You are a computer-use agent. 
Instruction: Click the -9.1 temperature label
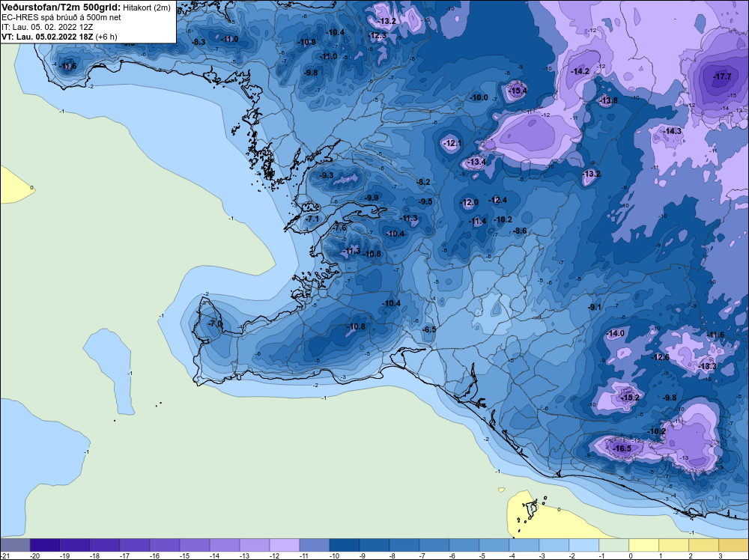595,307
